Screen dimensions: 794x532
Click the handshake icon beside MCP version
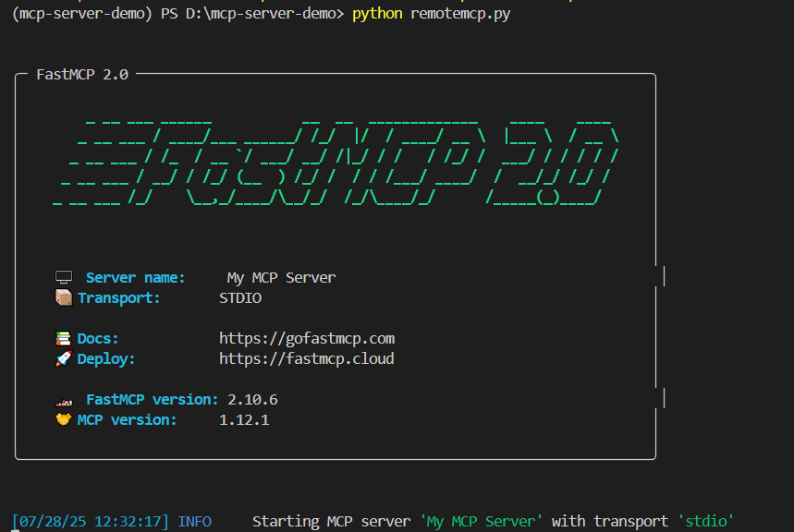pos(63,419)
